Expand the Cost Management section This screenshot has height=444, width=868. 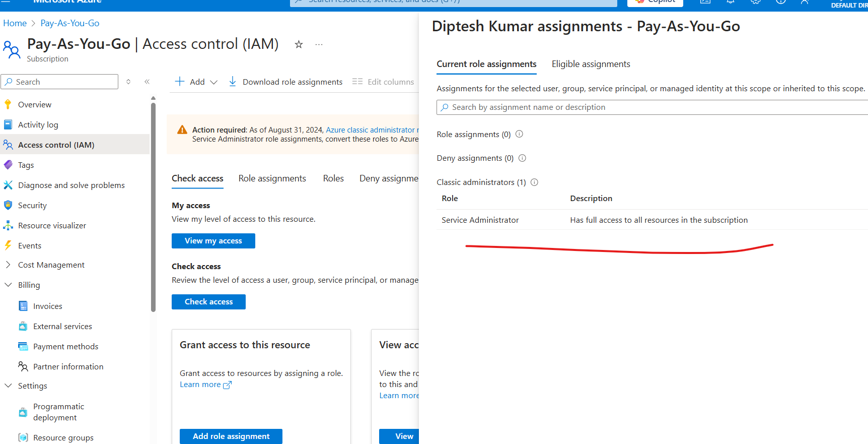[x=8, y=265]
